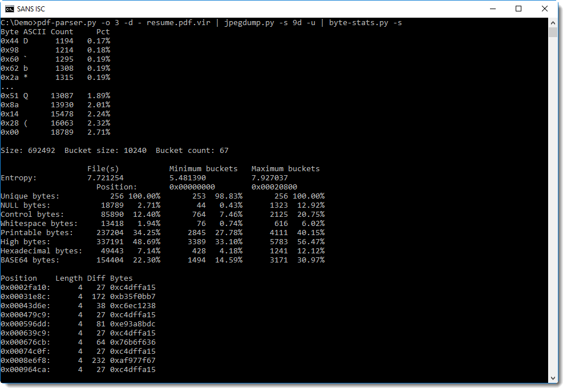Click bytes value 0xaf977f67
Image resolution: width=567 pixels, height=392 pixels.
133,360
